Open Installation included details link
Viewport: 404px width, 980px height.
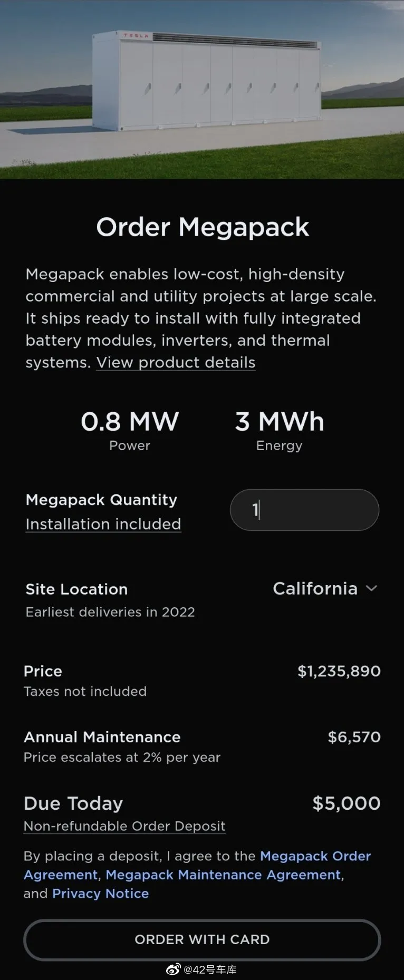103,524
